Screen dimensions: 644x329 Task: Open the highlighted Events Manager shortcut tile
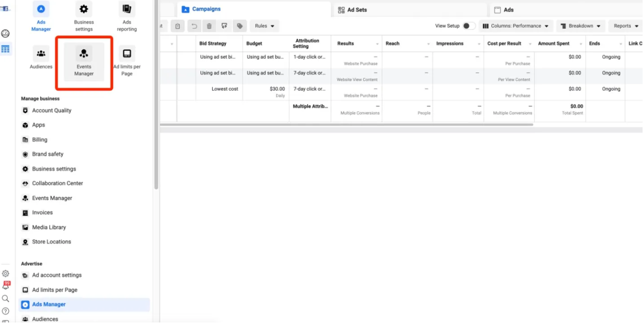click(x=84, y=62)
